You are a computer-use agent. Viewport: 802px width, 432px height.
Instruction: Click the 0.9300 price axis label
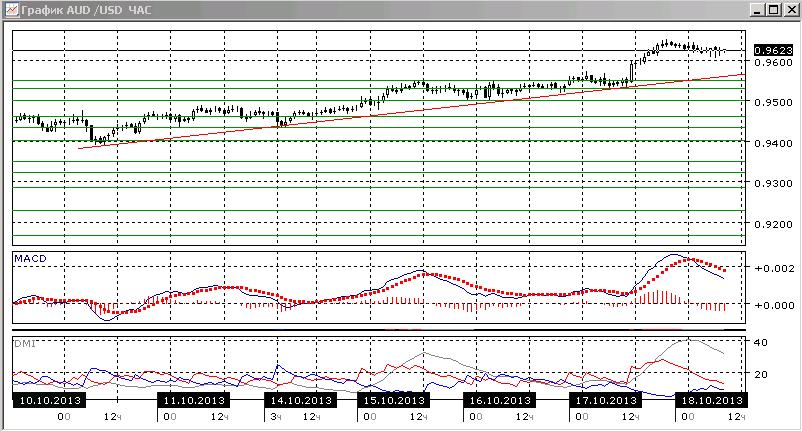click(773, 183)
